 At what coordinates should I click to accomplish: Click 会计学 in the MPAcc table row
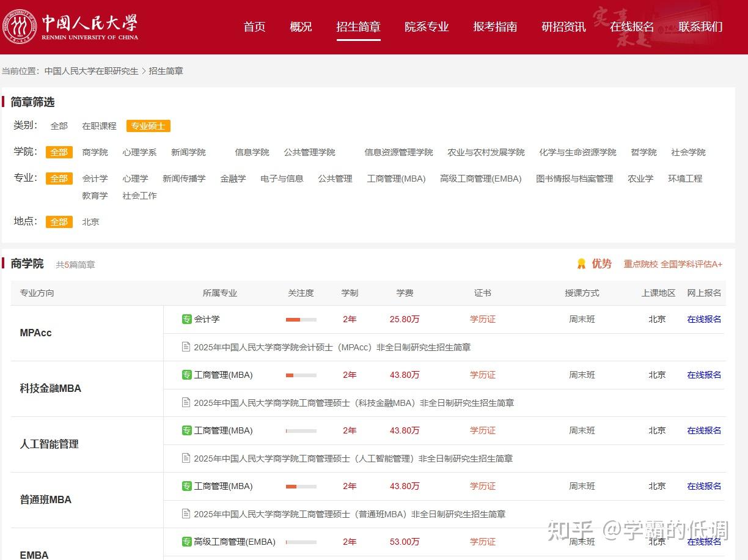[x=207, y=319]
